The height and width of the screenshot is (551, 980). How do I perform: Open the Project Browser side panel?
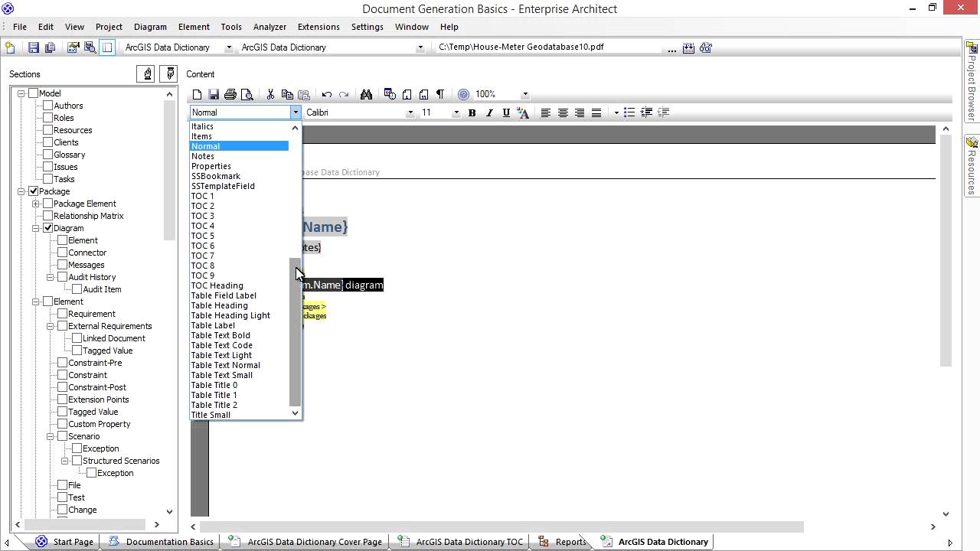(x=972, y=81)
